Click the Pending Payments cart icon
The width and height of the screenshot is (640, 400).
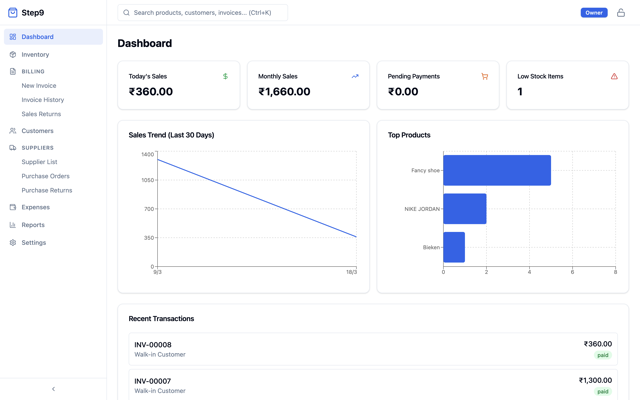pos(485,76)
